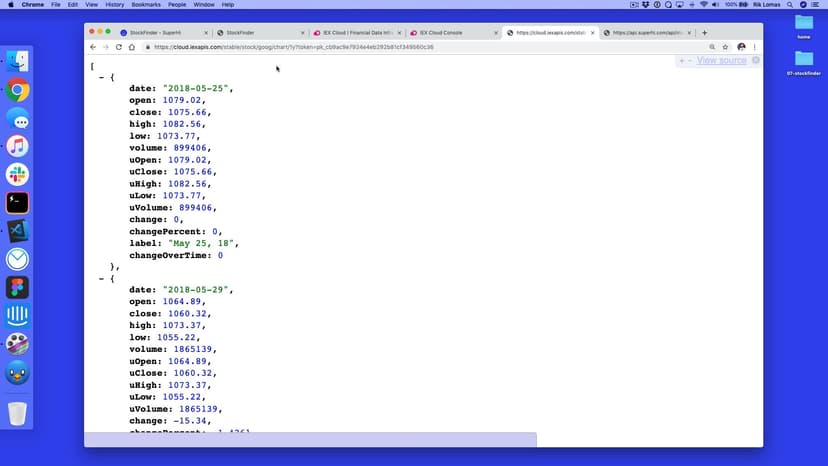This screenshot has height=466, width=828.
Task: Open the Chrome profile avatar
Action: pos(741,47)
